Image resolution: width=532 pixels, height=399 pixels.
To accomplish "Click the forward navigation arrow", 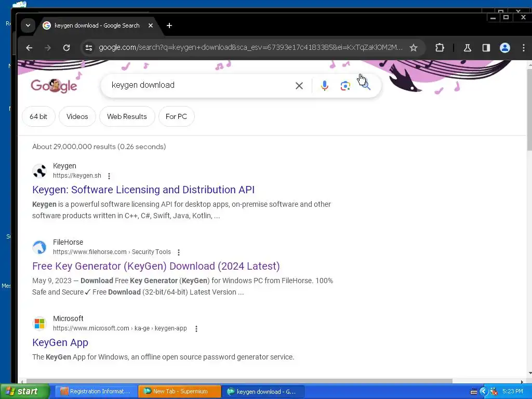I will tap(48, 48).
